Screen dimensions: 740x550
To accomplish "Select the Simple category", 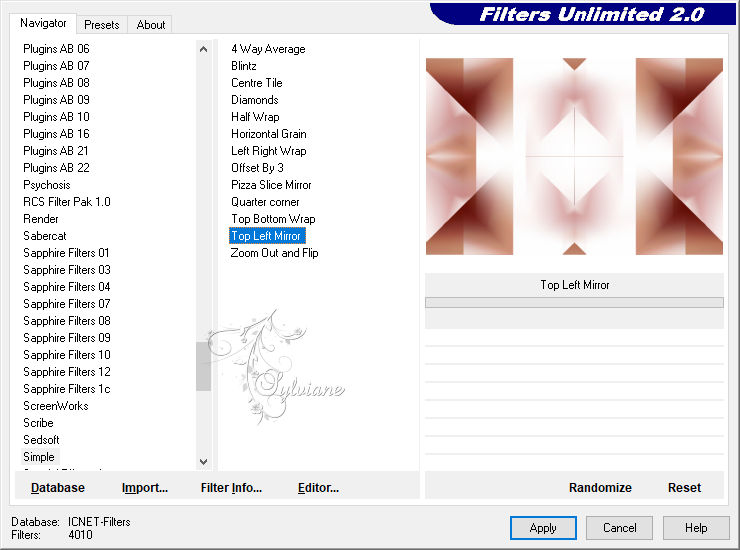I will point(39,457).
